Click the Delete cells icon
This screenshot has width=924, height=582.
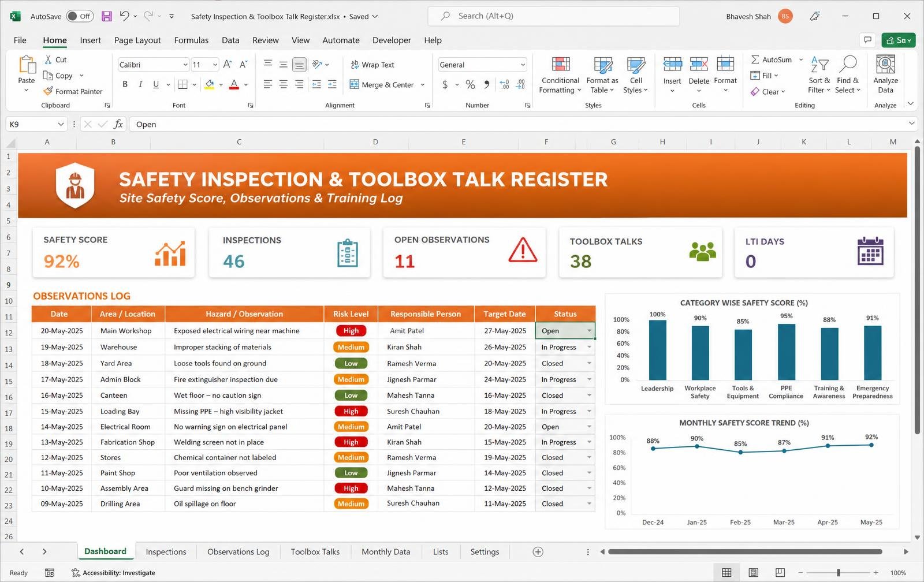(699, 64)
